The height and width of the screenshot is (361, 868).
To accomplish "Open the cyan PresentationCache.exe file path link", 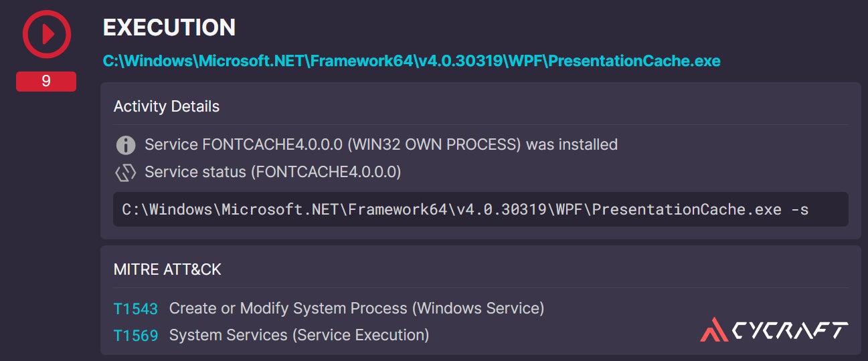I will pyautogui.click(x=412, y=61).
